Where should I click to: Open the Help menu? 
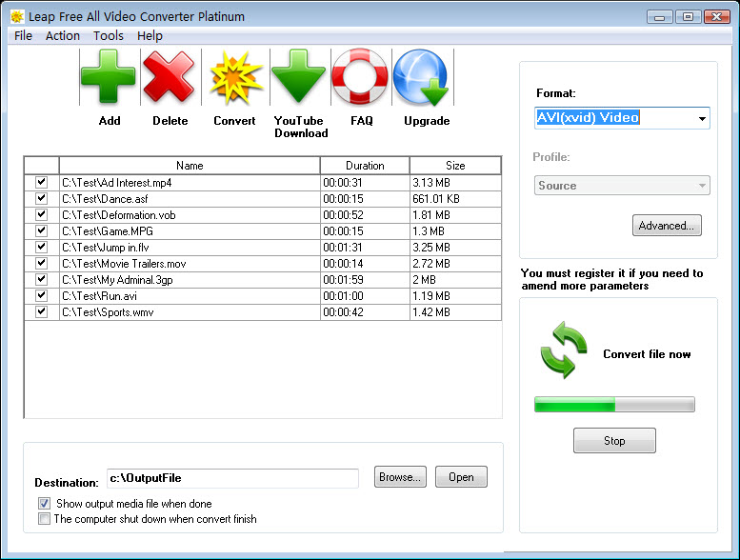point(150,36)
